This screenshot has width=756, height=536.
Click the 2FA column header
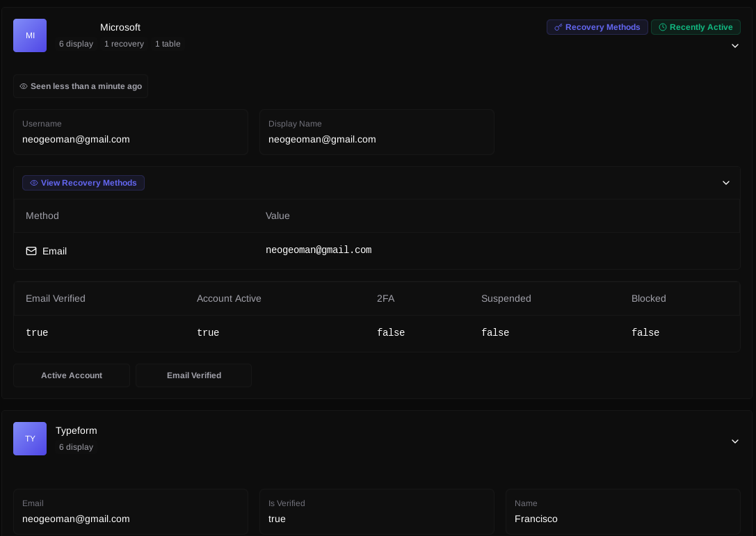click(385, 298)
